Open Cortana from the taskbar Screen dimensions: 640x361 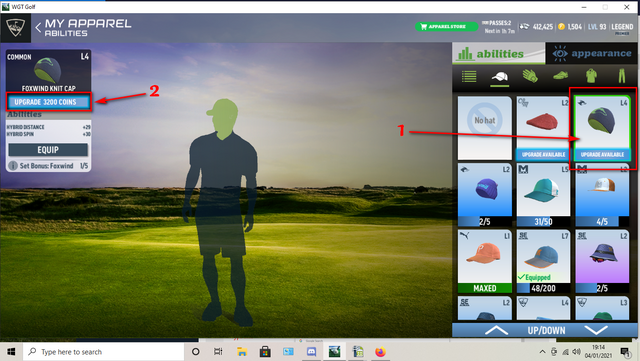[196, 352]
